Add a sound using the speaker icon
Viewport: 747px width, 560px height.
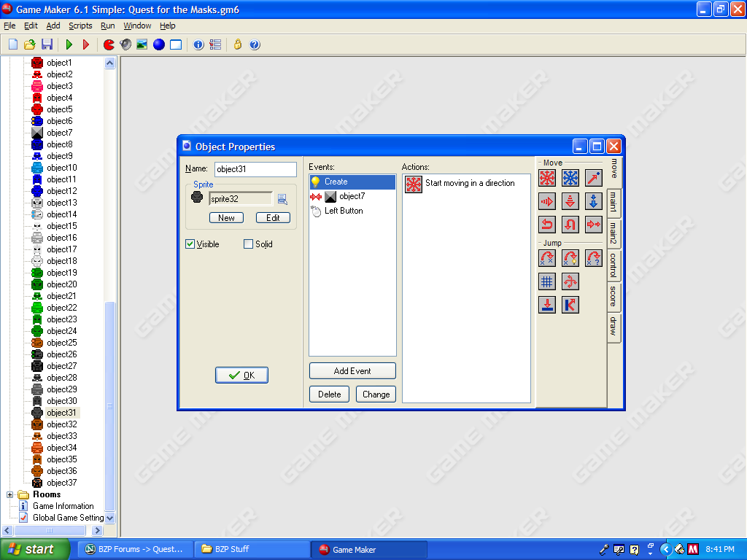(125, 44)
